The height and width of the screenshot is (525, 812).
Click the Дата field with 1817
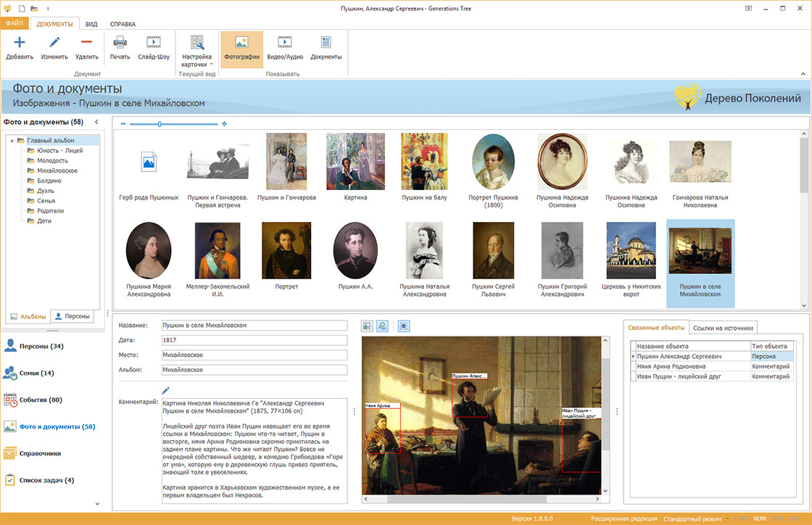254,340
